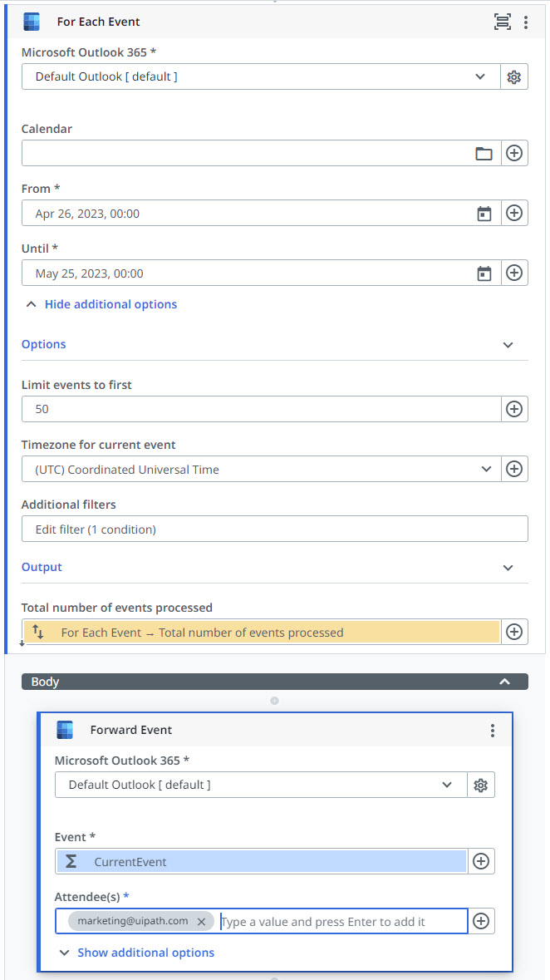The image size is (550, 980).
Task: Click the Forward Event activity icon
Action: pos(65,730)
